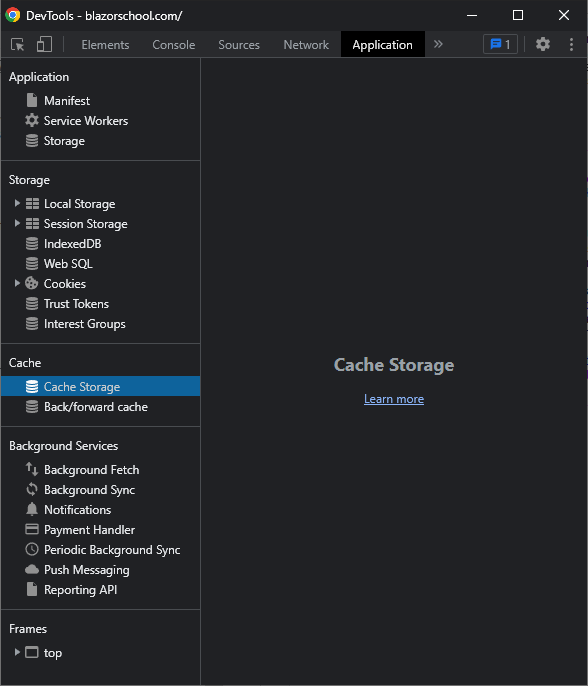Click the Background Sync refresh icon
Viewport: 588px width, 686px height.
pos(32,489)
